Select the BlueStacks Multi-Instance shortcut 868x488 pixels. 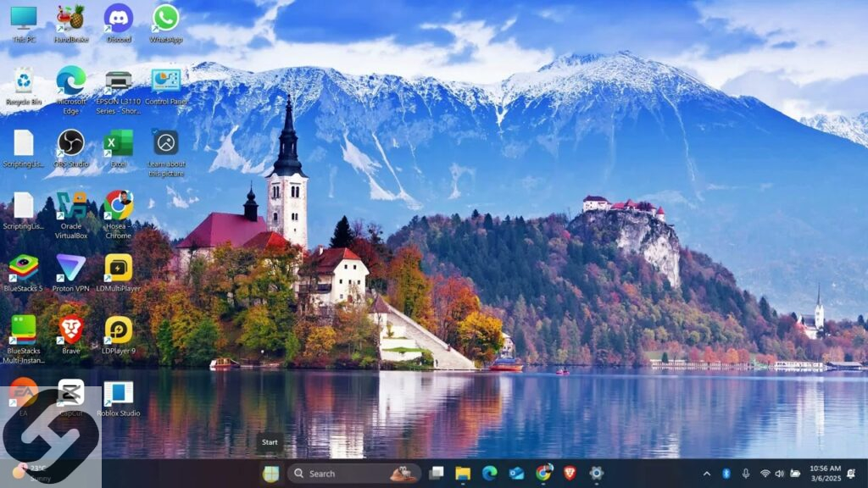(x=23, y=339)
